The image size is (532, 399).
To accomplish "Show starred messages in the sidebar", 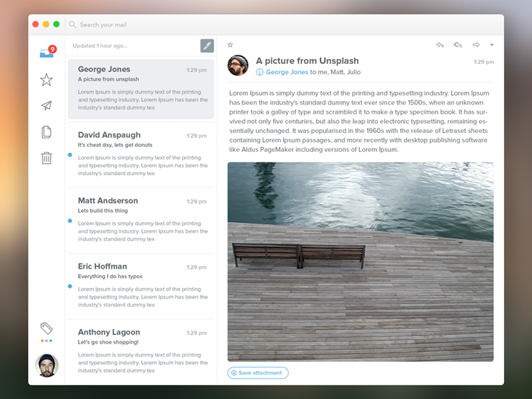I will [x=47, y=80].
